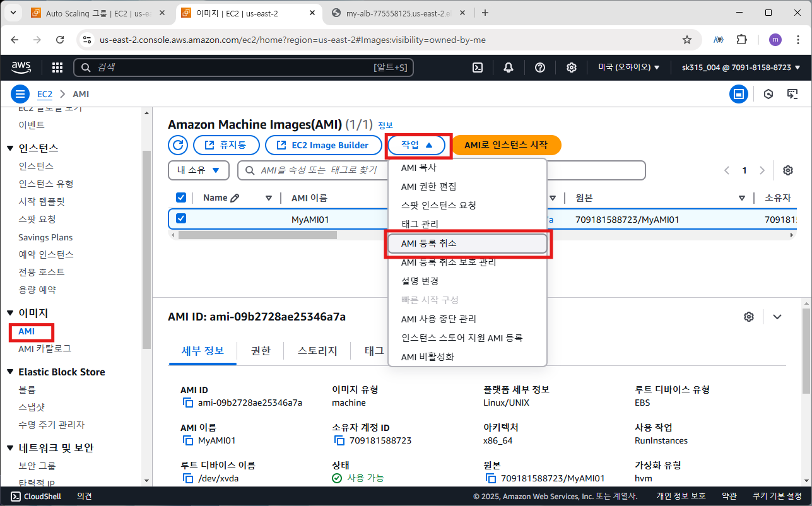This screenshot has width=812, height=506.
Task: Select AMI 등록 취소 menu item
Action: (467, 244)
